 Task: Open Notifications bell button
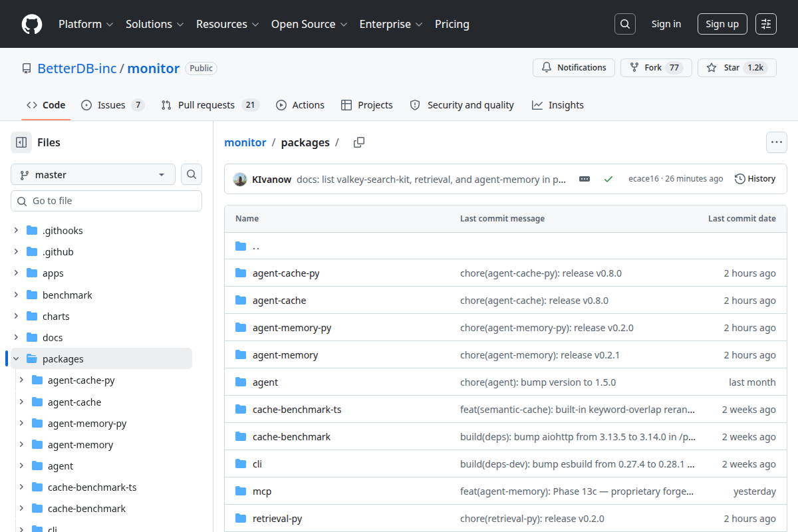pos(574,68)
